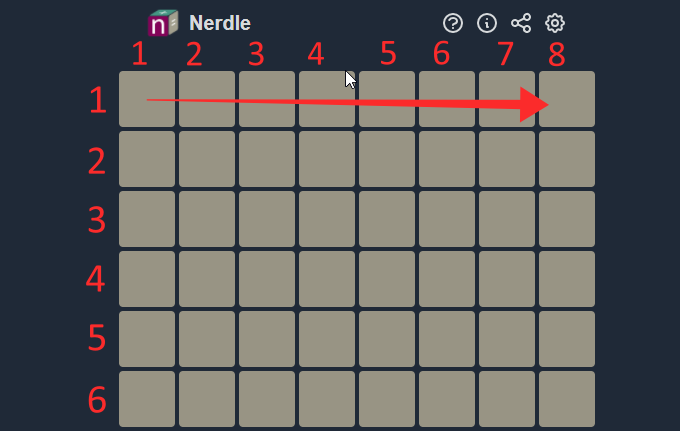Select the row 1, column 3 tile
The width and height of the screenshot is (680, 431).
pyautogui.click(x=267, y=99)
